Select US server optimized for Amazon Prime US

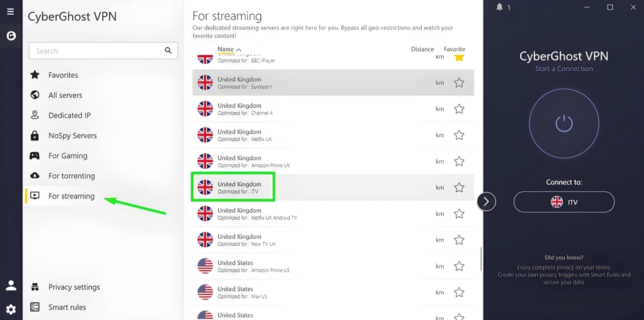point(333,266)
